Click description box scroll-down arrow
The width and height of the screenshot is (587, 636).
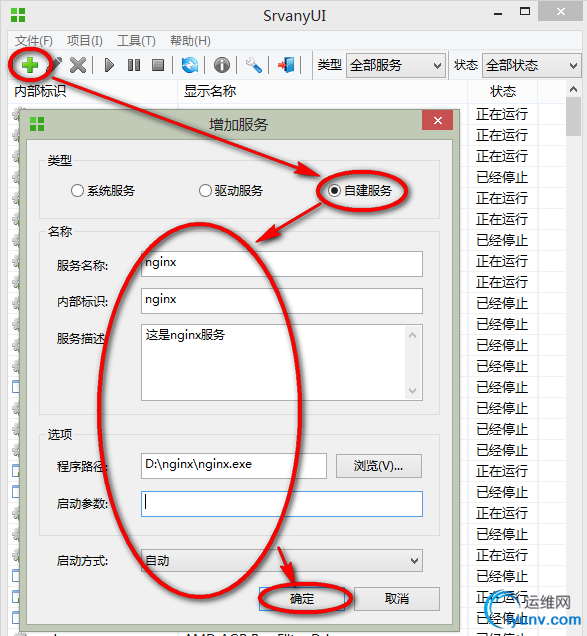pos(413,391)
